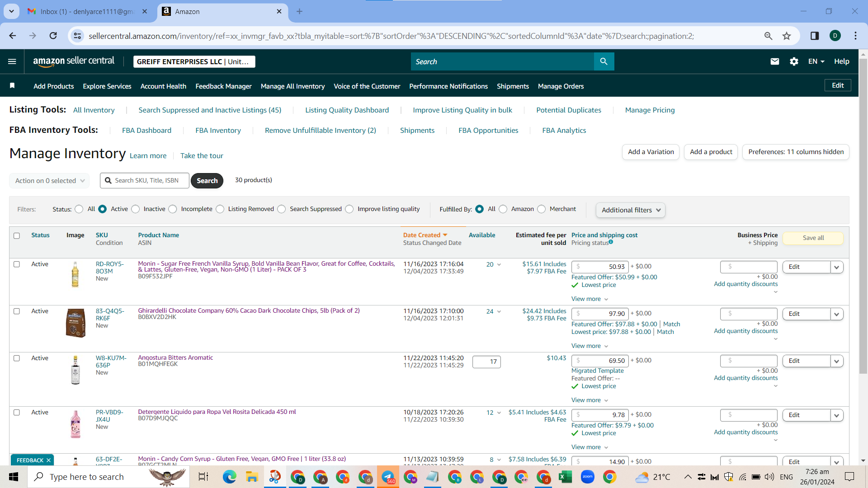
Task: Open a new browser tab
Action: 299,11
